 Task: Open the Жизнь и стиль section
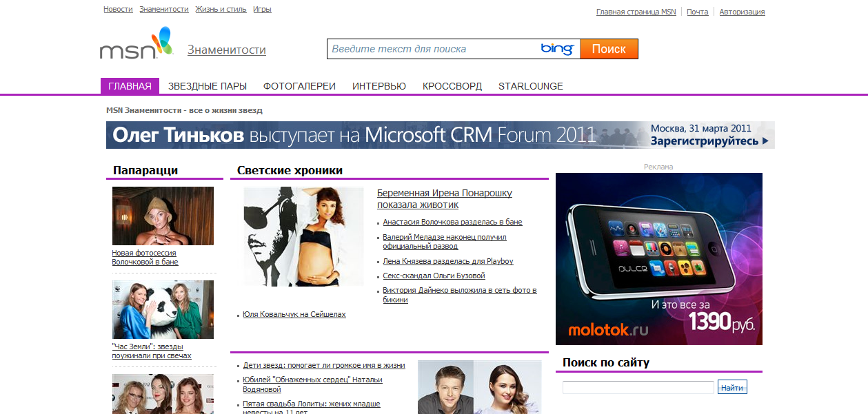tap(220, 9)
